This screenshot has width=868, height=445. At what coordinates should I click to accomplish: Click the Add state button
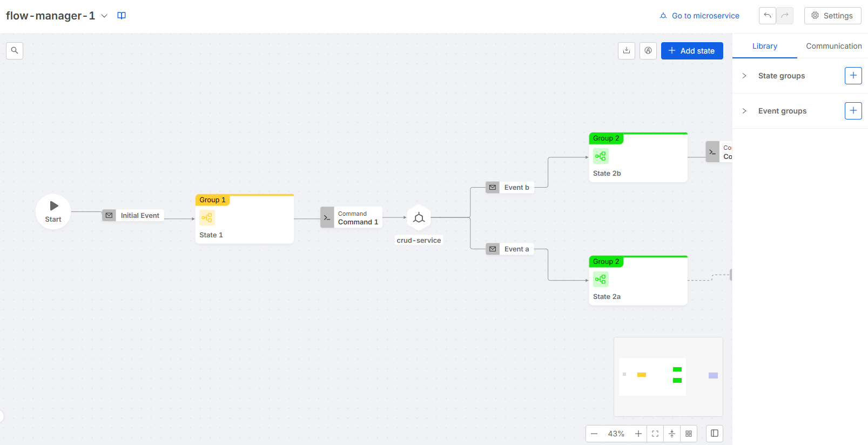click(x=691, y=51)
